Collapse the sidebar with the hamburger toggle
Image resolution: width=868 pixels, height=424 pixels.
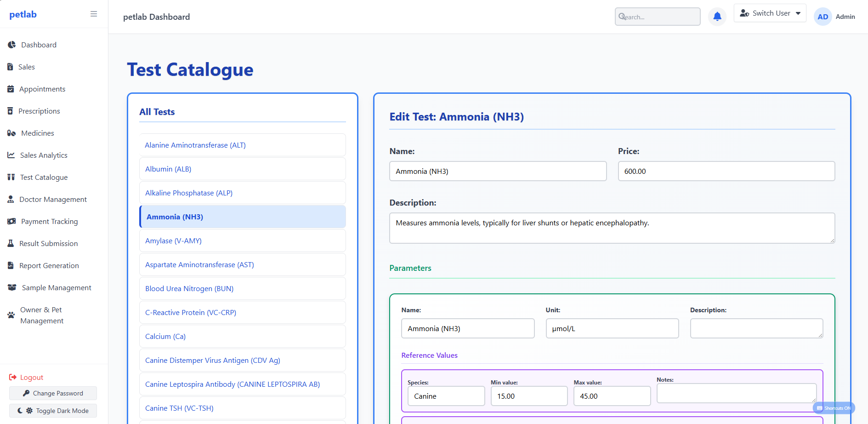pos(94,14)
